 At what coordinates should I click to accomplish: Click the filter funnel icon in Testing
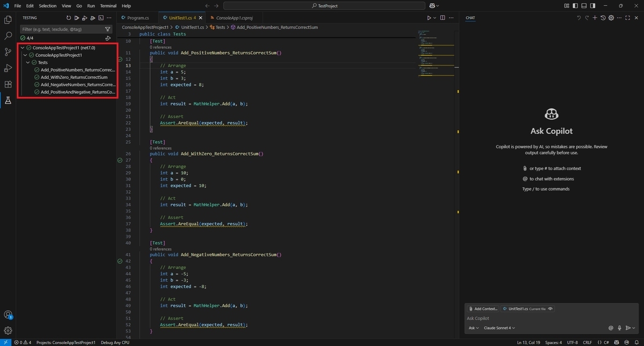point(108,29)
